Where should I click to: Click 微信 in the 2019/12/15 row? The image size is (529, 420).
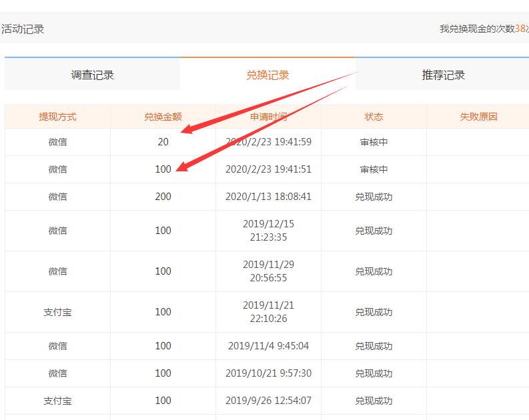57,231
